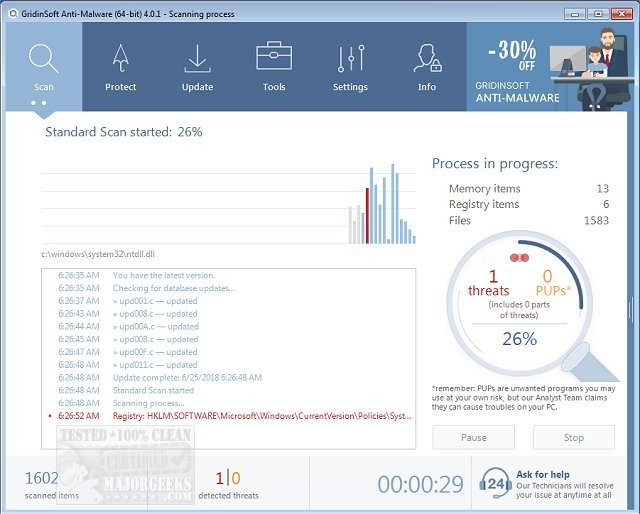Pause the running scan
The width and height of the screenshot is (640, 514).
click(473, 437)
